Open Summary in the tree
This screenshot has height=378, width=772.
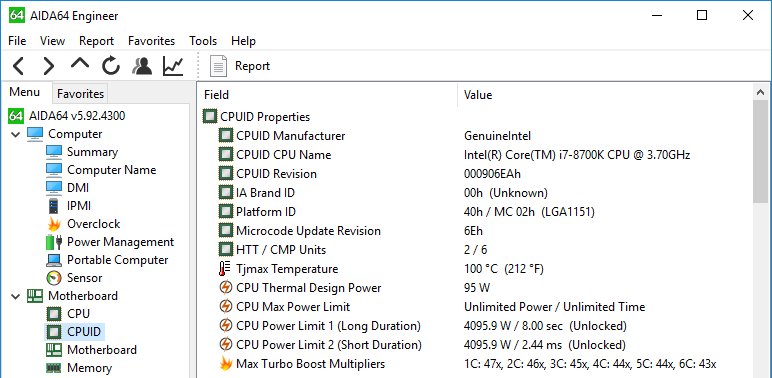click(82, 152)
